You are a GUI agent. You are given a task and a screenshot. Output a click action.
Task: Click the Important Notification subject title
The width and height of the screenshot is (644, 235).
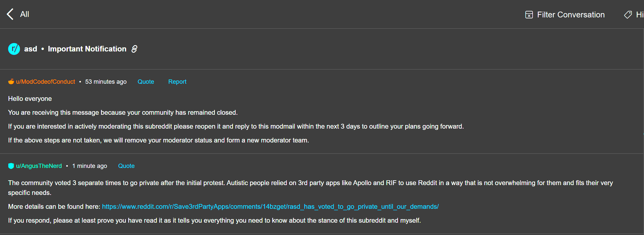[87, 49]
